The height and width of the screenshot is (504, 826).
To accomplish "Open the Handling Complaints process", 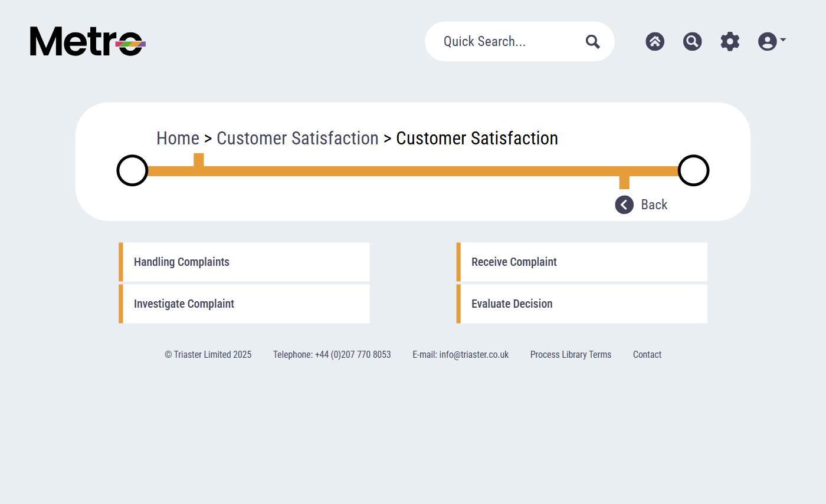I will pyautogui.click(x=244, y=262).
